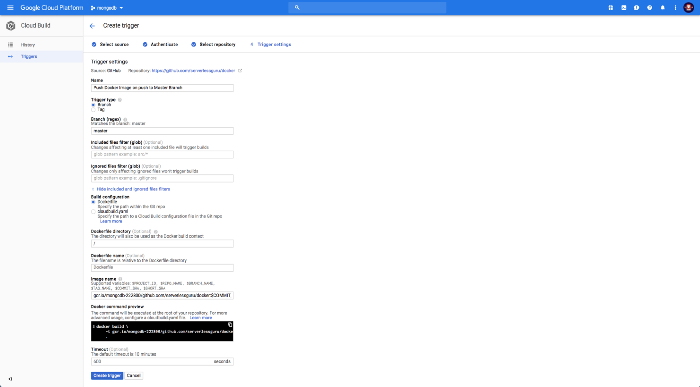Open the feedback/alert icon in the top bar

pyautogui.click(x=637, y=8)
